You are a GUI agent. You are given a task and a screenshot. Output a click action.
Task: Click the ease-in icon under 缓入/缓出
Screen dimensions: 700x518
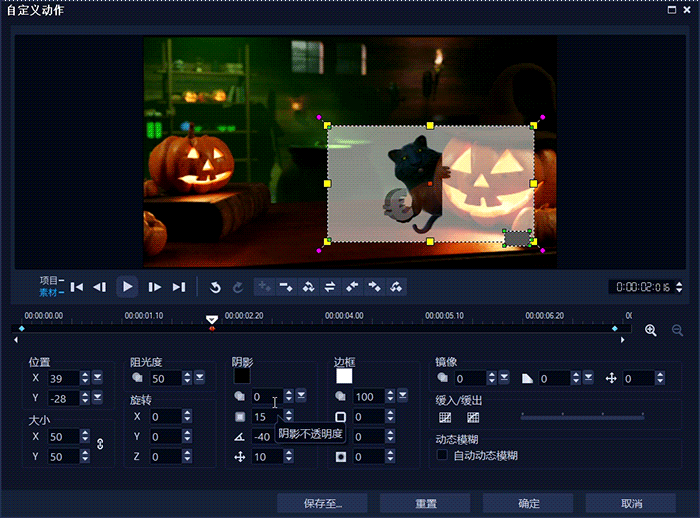[445, 417]
